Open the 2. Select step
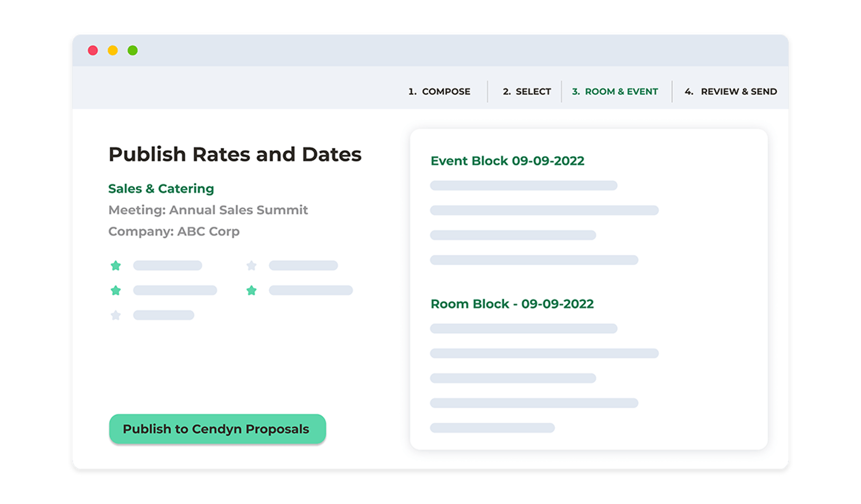 point(527,91)
